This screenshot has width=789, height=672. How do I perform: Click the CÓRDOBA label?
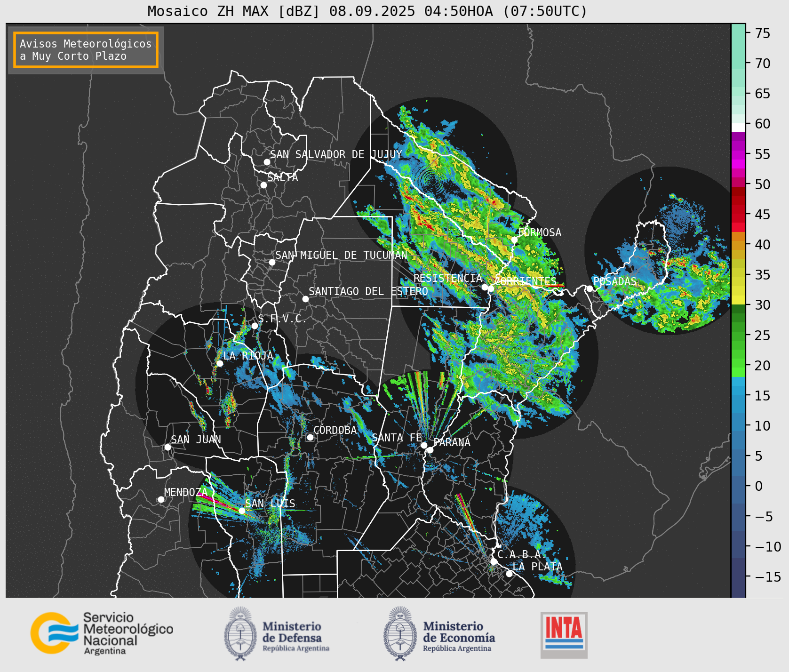click(x=335, y=430)
